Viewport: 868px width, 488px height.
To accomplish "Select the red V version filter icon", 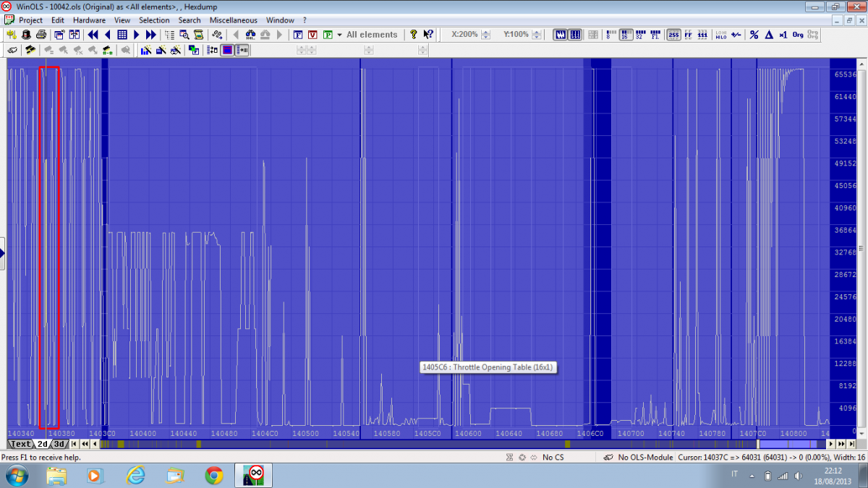I will pos(312,35).
